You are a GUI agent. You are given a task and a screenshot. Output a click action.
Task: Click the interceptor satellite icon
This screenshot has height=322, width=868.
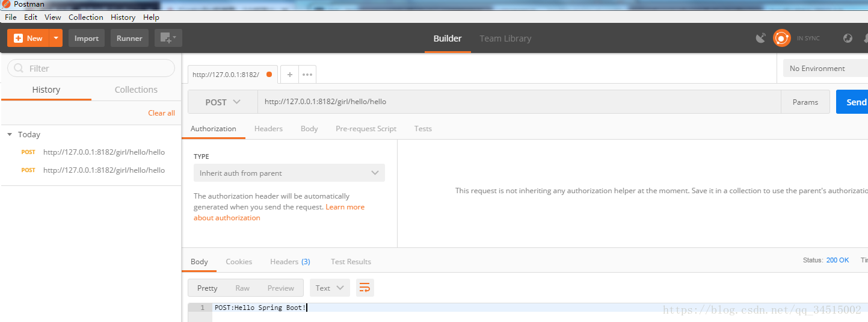[x=761, y=38]
